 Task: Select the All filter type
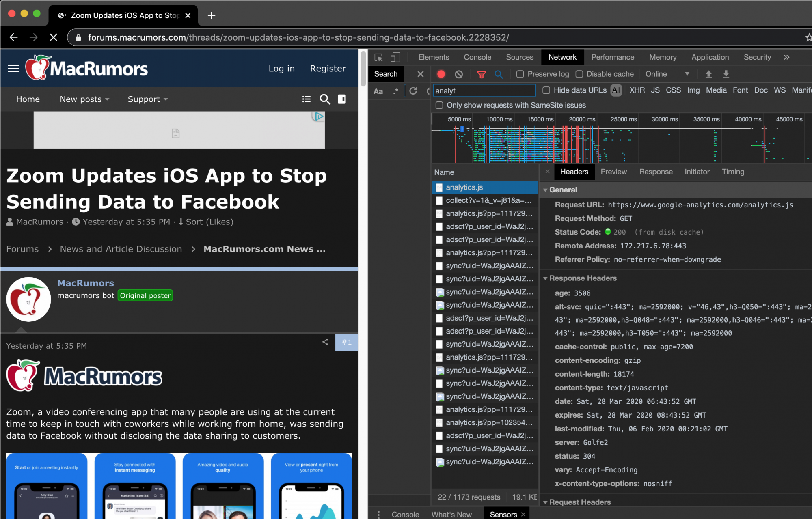tap(616, 90)
